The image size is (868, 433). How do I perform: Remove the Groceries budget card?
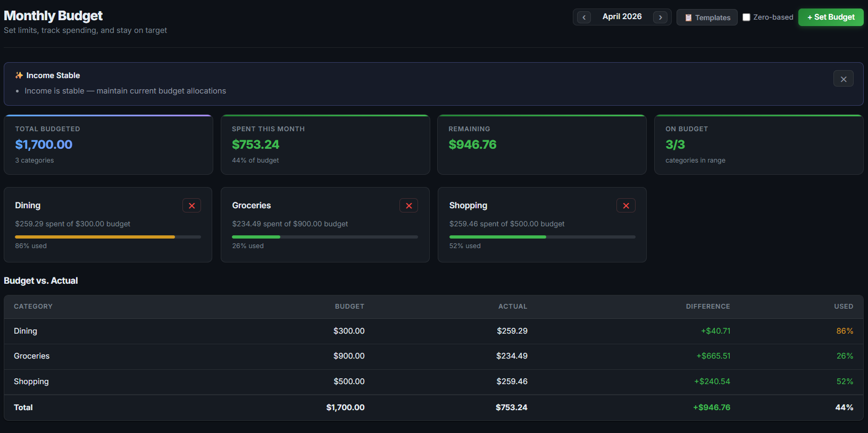(408, 206)
